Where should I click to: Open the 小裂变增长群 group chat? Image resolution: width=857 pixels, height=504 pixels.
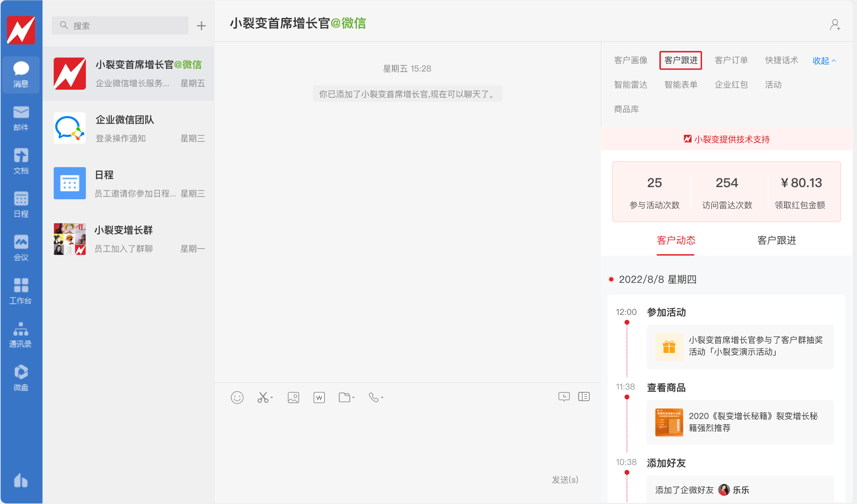(x=129, y=239)
